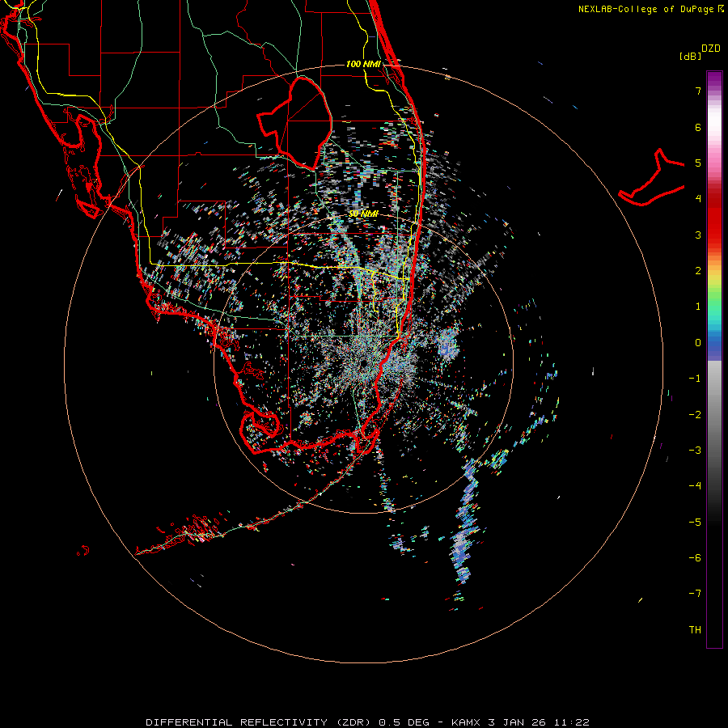
Task: Click the -6 dB label on color scale
Action: click(695, 558)
